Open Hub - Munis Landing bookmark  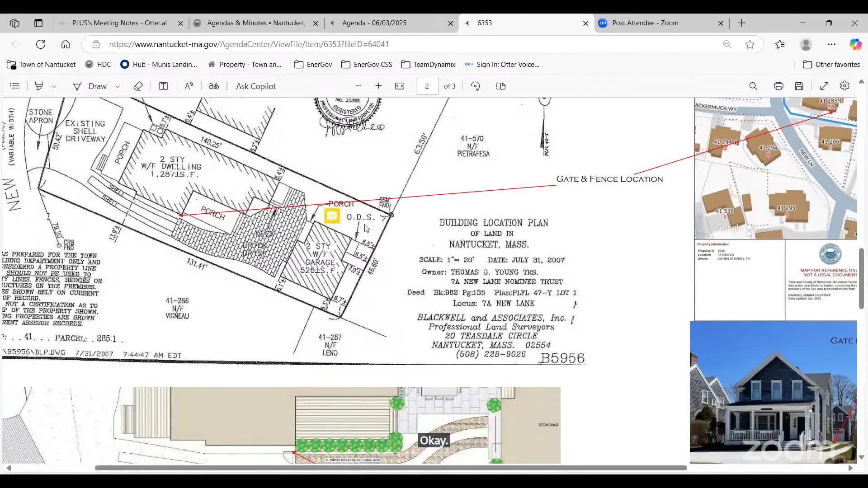pyautogui.click(x=159, y=65)
